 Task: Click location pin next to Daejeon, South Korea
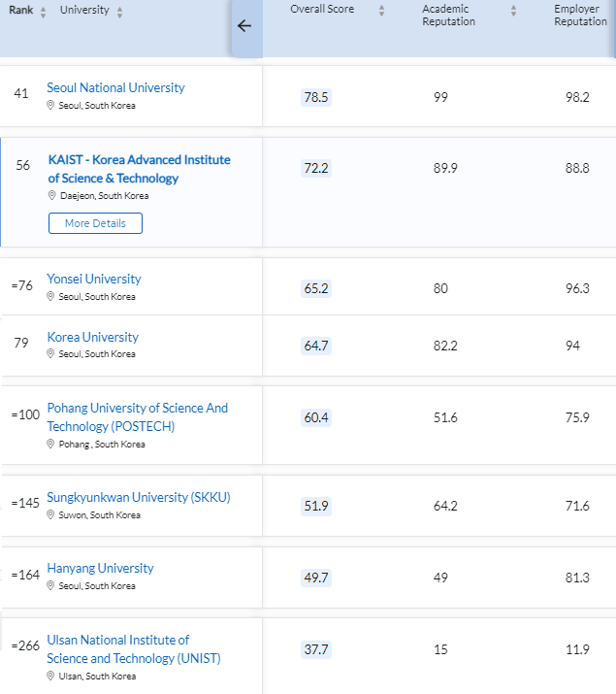coord(51,195)
